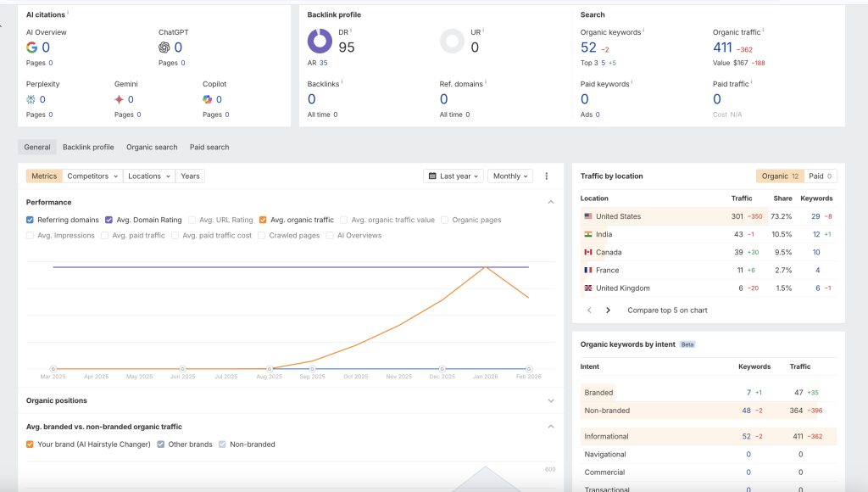This screenshot has width=868, height=492.
Task: Disable the Avg. organic traffic checkbox
Action: pos(264,220)
